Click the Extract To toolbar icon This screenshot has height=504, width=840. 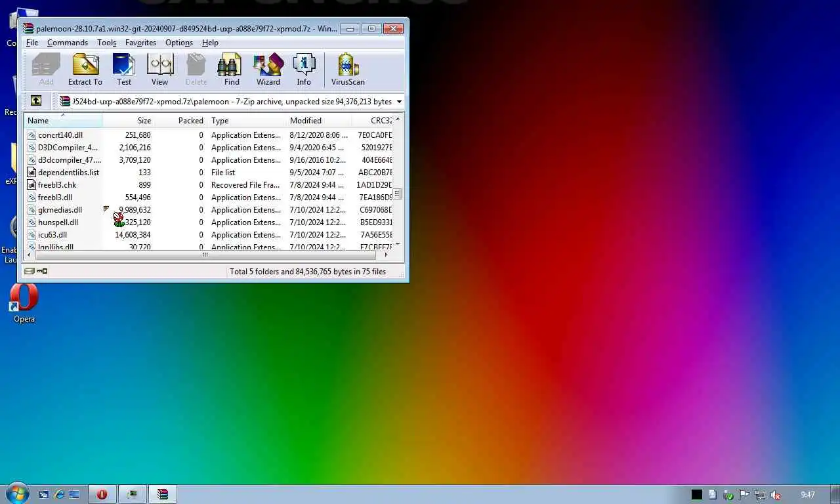(x=85, y=70)
